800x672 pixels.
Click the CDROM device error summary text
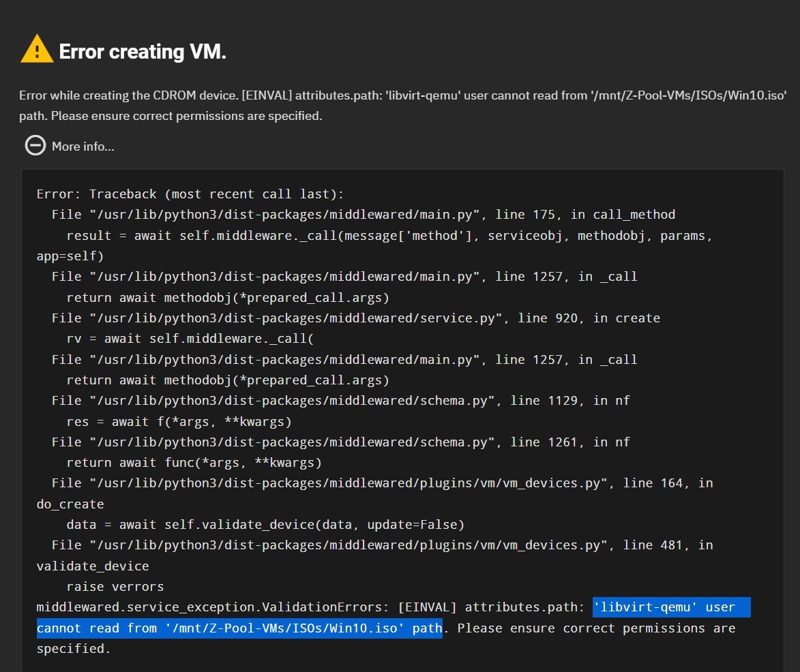pos(402,96)
